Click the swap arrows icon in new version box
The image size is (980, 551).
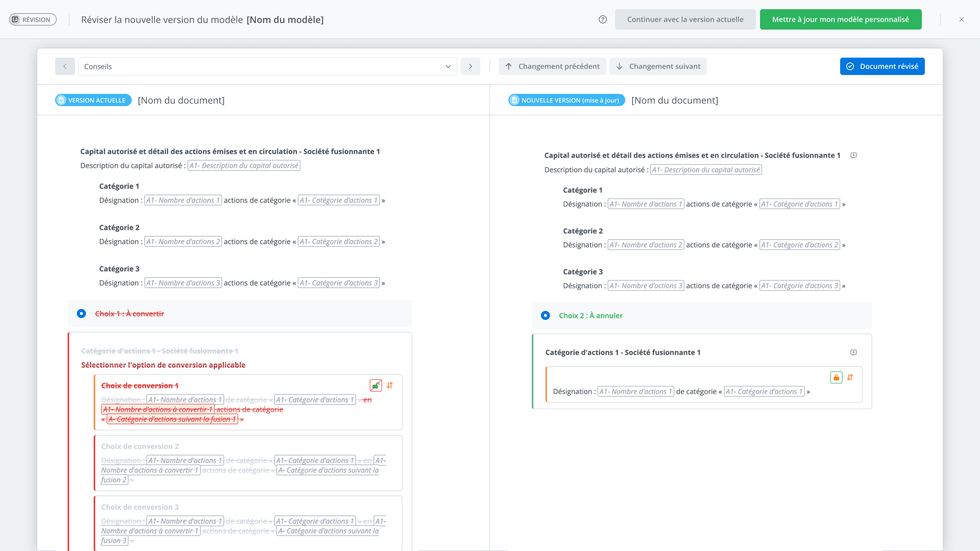(850, 377)
